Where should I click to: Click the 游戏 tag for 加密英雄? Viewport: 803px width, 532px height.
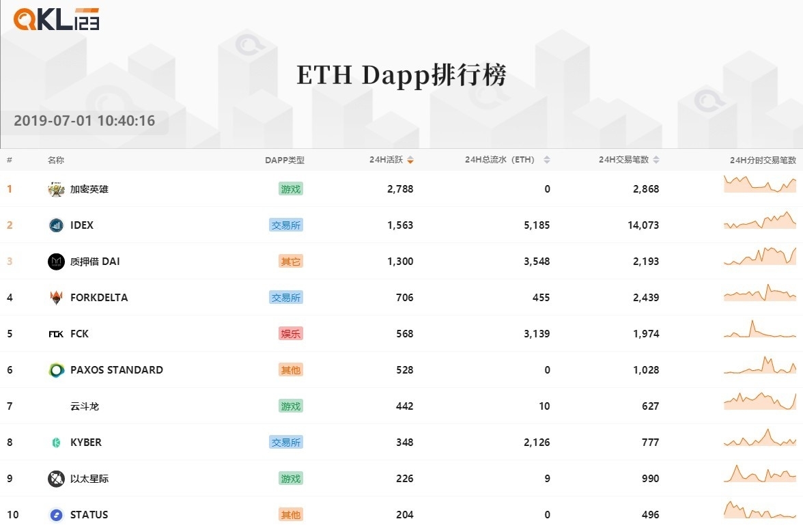(x=291, y=189)
